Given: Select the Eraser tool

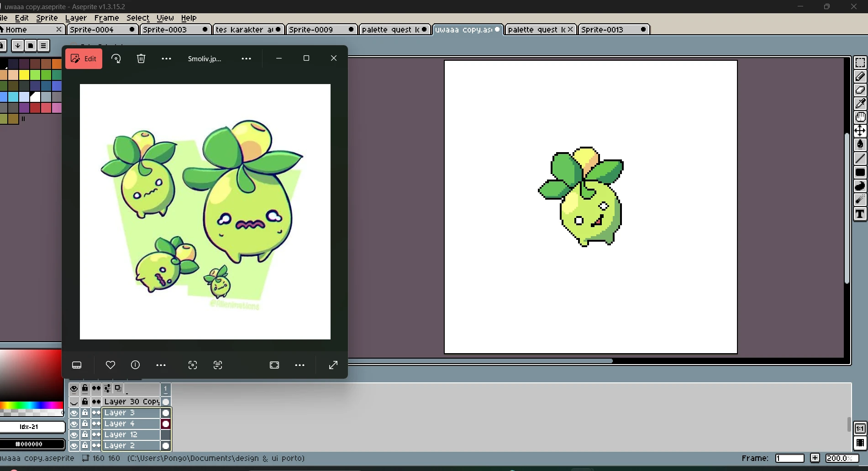Looking at the screenshot, I should point(860,90).
